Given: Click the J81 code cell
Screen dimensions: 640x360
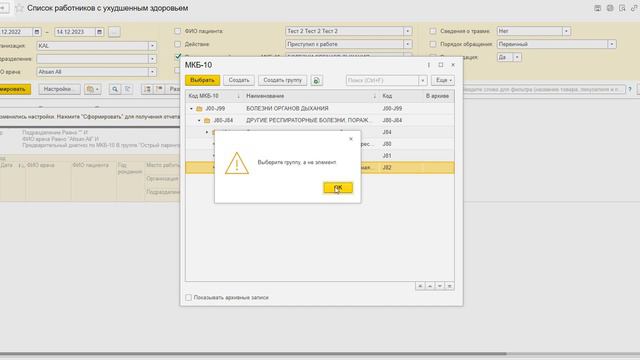Looking at the screenshot, I should pos(387,156).
